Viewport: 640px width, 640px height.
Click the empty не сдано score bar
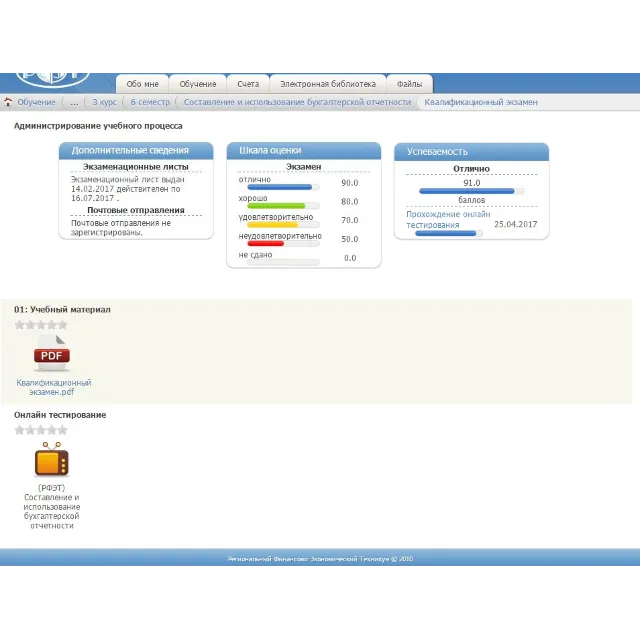283,262
